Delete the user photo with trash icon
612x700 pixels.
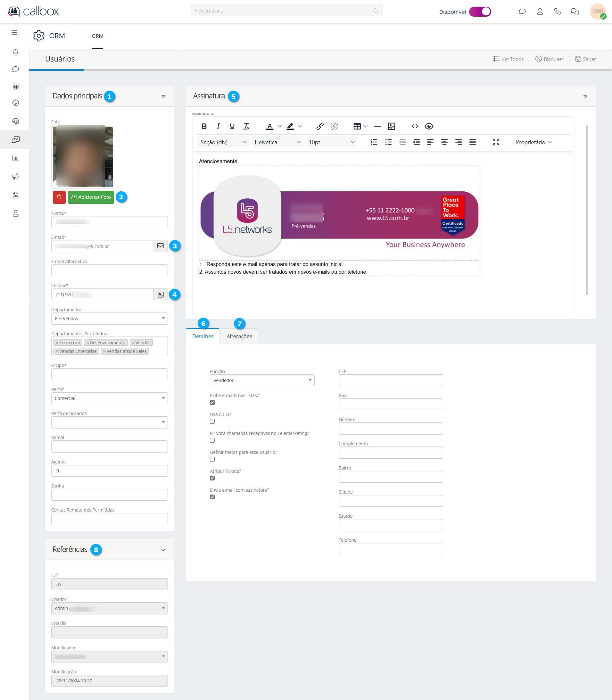(x=59, y=197)
